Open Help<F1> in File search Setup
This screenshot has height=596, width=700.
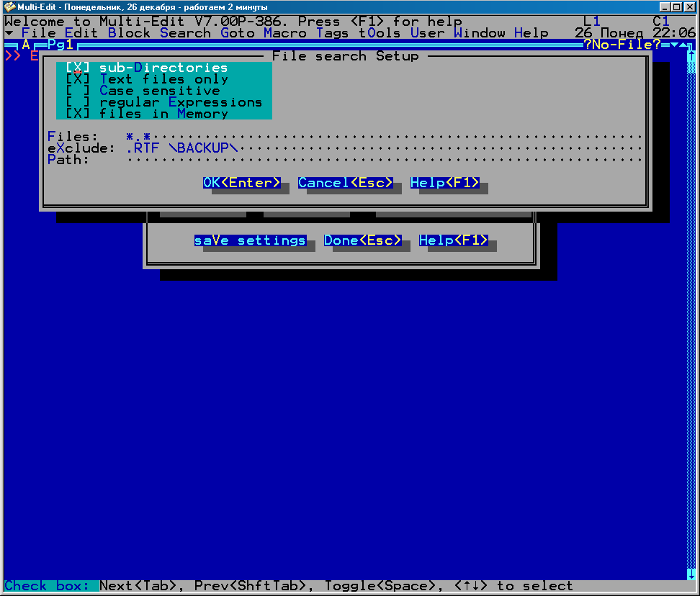[x=444, y=182]
